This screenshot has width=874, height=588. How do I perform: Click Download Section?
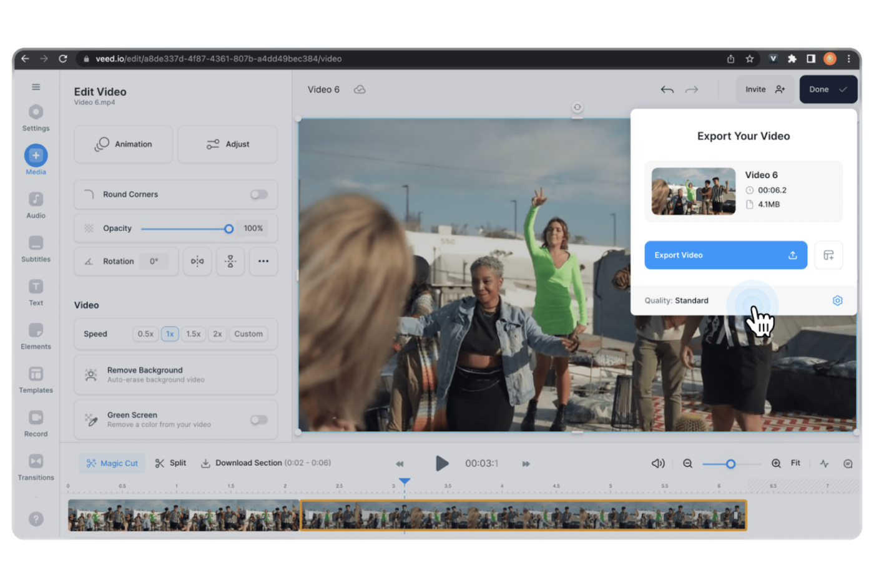(x=265, y=463)
